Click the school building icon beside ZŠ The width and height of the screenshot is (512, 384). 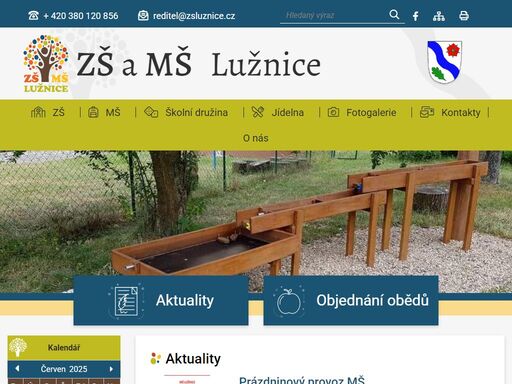point(38,112)
